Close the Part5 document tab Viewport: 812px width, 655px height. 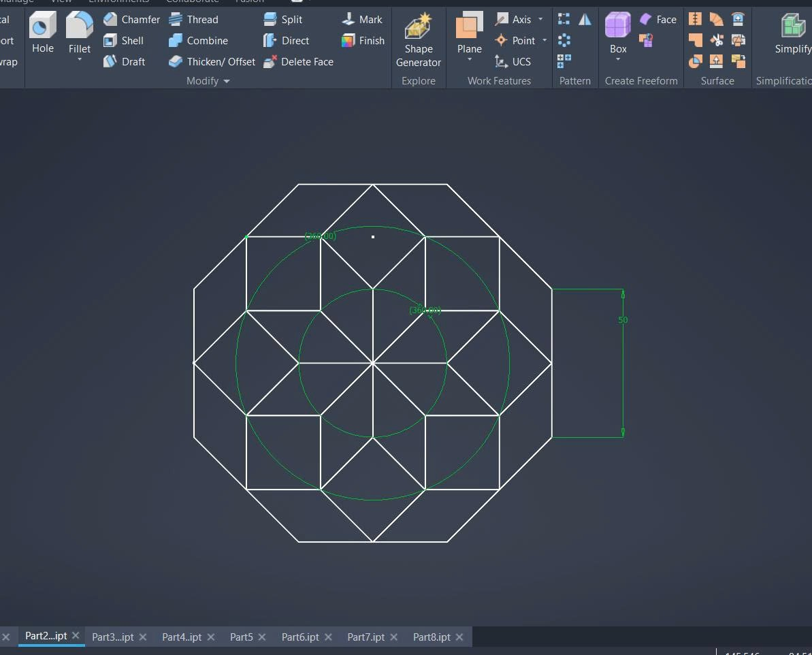point(262,637)
